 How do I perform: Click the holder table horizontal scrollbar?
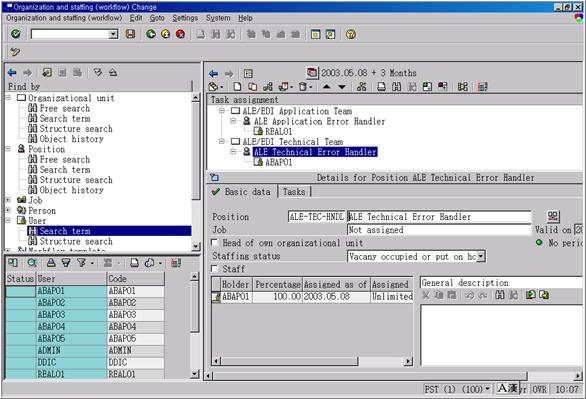click(312, 361)
